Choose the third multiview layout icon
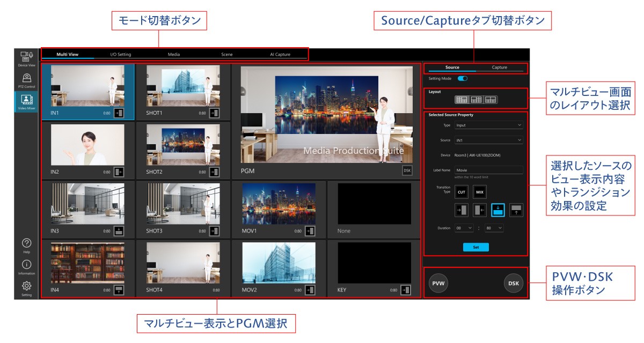This screenshot has width=644, height=343. pyautogui.click(x=490, y=99)
